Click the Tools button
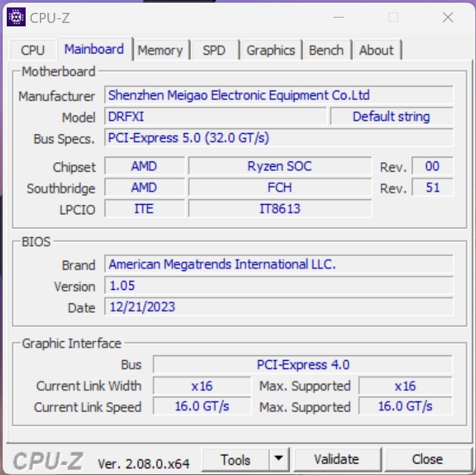476x475 pixels. [235, 459]
